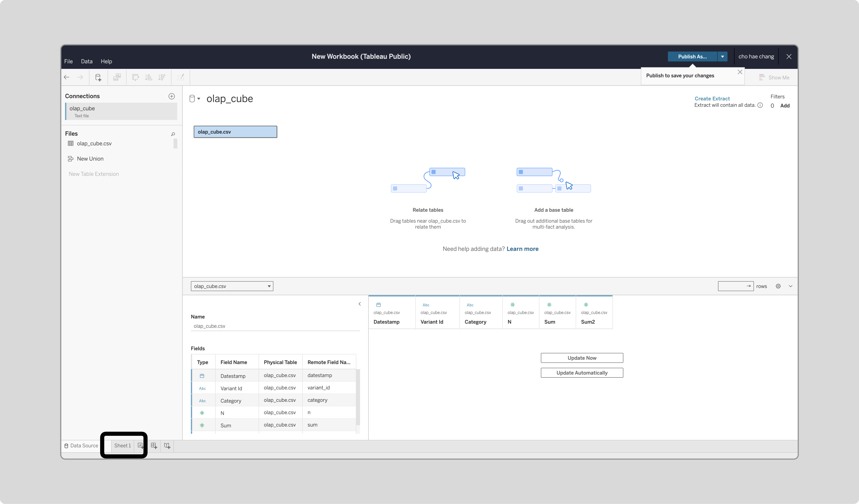The image size is (859, 504).
Task: Click the Category column Abc type icon
Action: point(470,305)
